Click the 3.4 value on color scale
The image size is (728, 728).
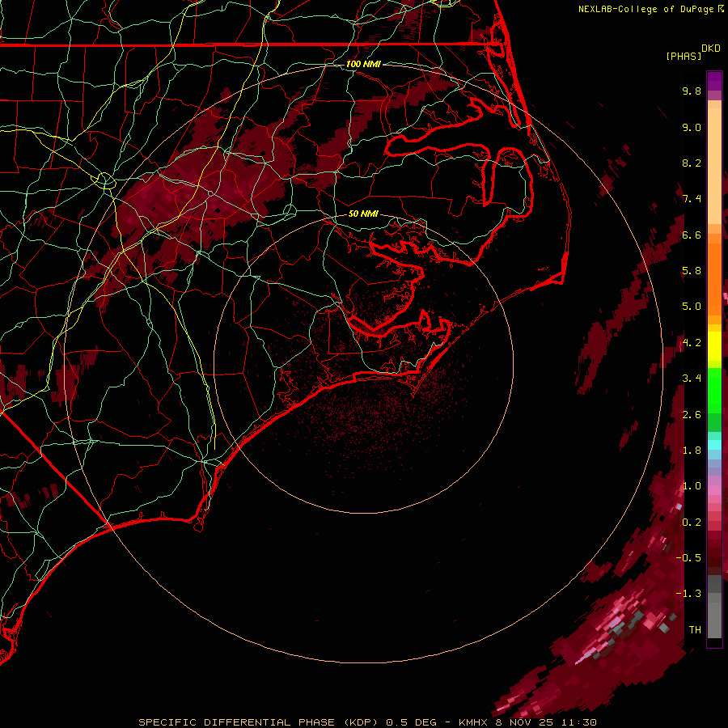tap(692, 379)
